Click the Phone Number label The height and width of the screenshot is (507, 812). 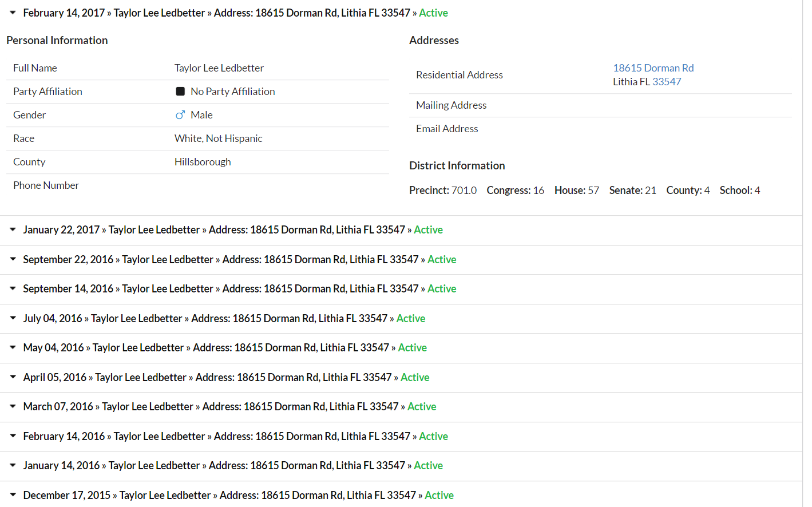click(x=46, y=185)
